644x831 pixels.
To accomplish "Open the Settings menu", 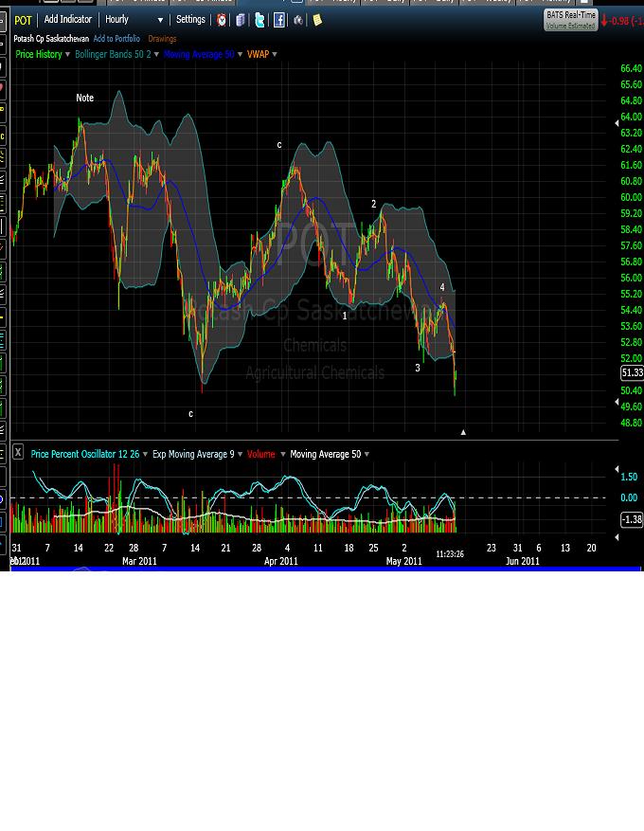I will click(x=190, y=20).
